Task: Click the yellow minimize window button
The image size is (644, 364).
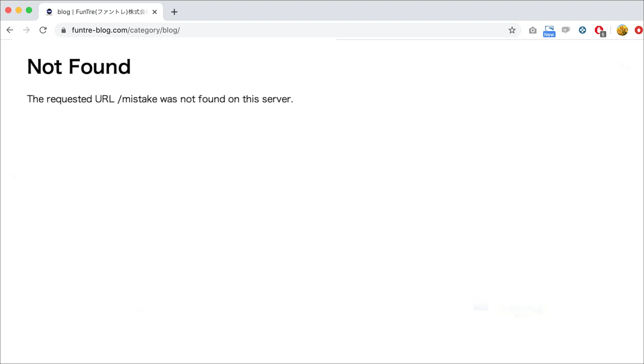Action: click(19, 10)
